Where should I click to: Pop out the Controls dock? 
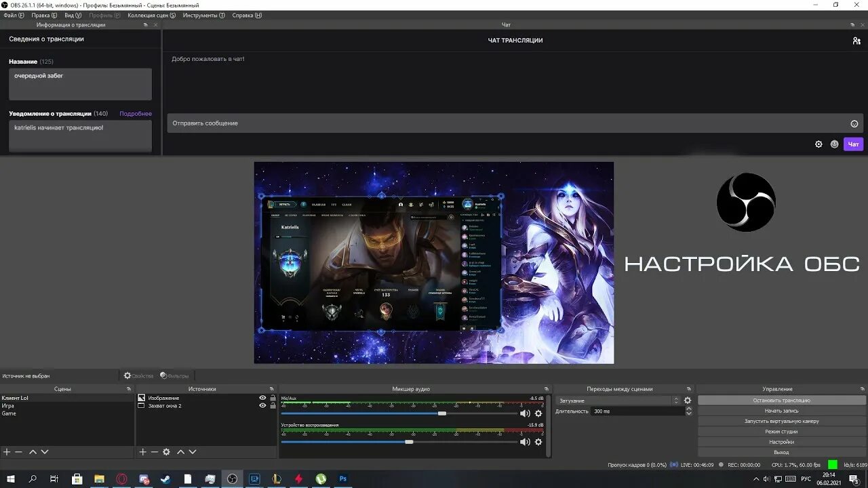(861, 389)
